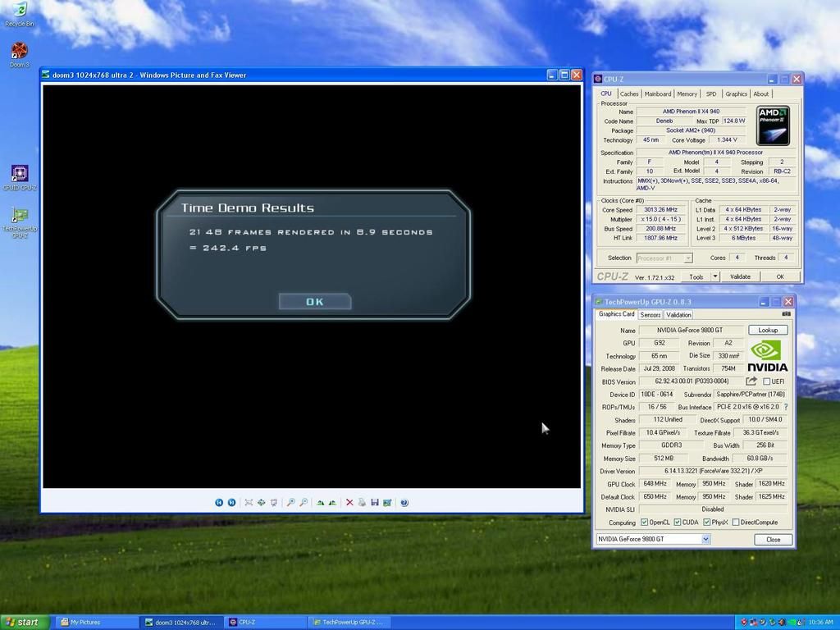Toggle the CUDA checkbox

678,523
